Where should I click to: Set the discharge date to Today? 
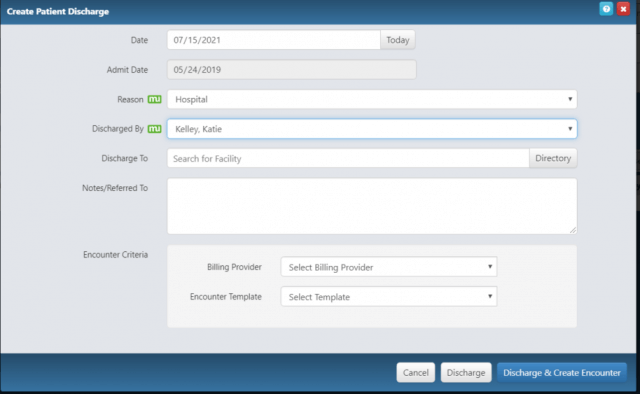[398, 40]
